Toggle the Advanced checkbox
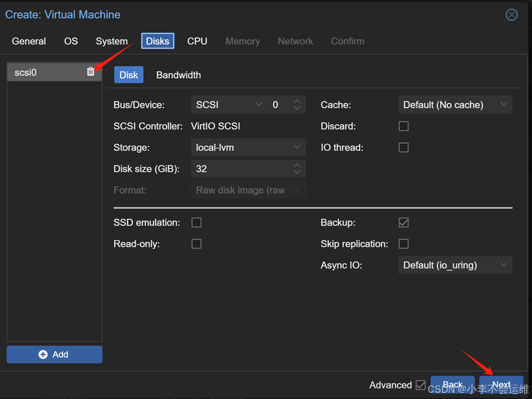This screenshot has width=532, height=399. pyautogui.click(x=420, y=385)
